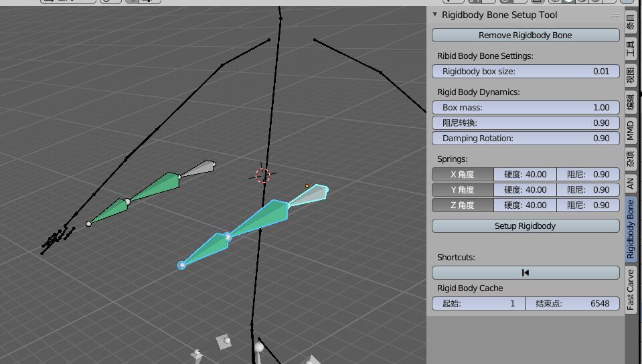The height and width of the screenshot is (364, 642).
Task: Toggle the X 角度 spring button
Action: pos(463,175)
